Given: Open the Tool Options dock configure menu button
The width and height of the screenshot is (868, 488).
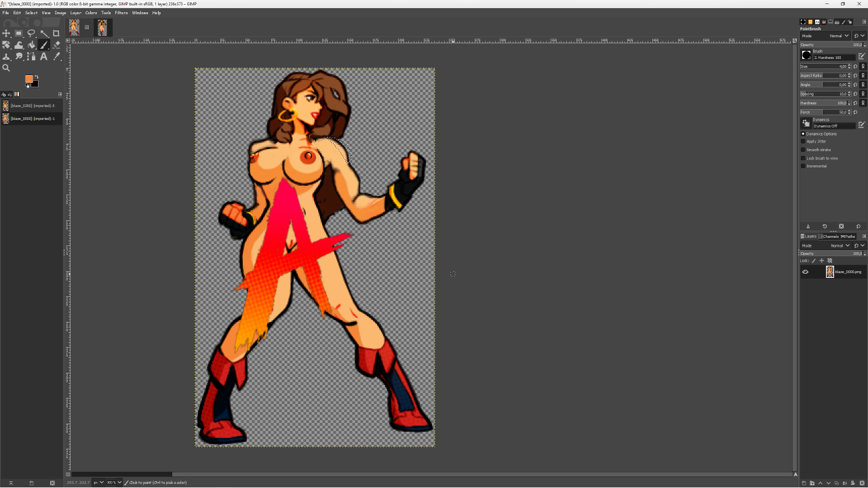Looking at the screenshot, I should coord(864,22).
